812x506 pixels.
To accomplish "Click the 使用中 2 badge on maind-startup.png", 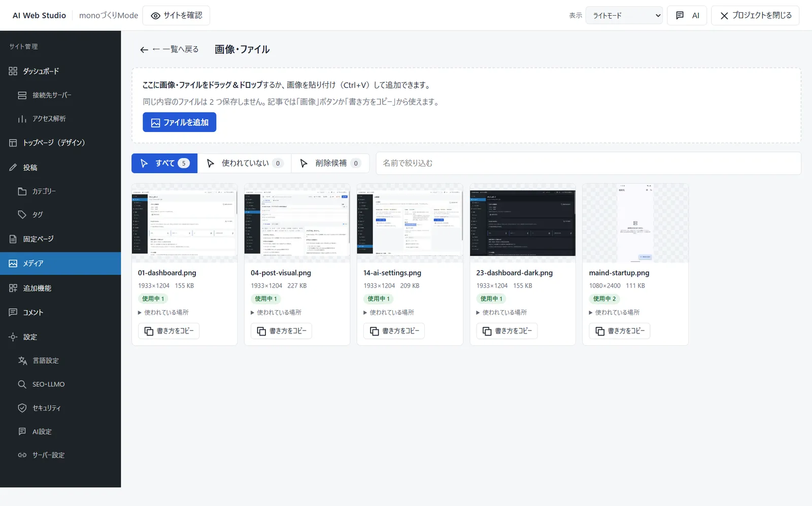I will click(x=604, y=299).
